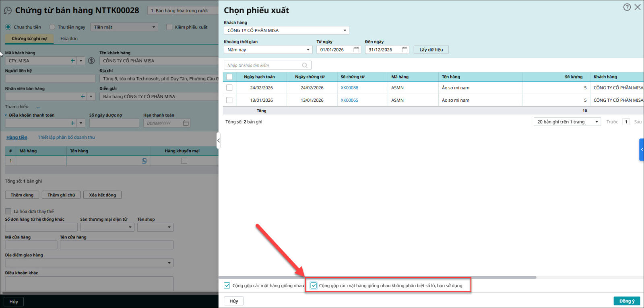Collapse the panel using left chevron handle
644x308 pixels.
218,140
